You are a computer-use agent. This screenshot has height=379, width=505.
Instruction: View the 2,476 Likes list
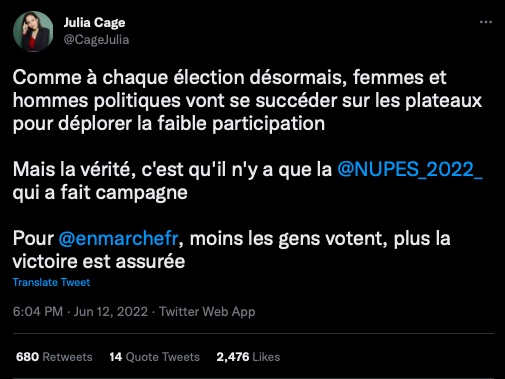[x=248, y=357]
